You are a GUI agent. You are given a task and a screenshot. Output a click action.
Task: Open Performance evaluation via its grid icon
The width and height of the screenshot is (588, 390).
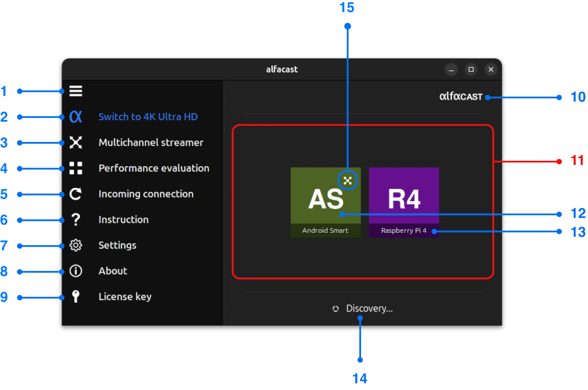pyautogui.click(x=75, y=168)
